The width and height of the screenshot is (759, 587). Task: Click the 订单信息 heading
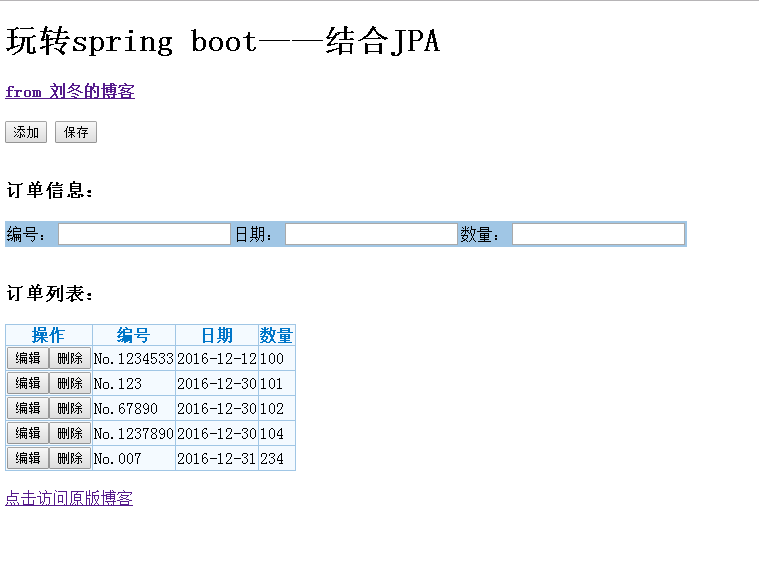[50, 190]
